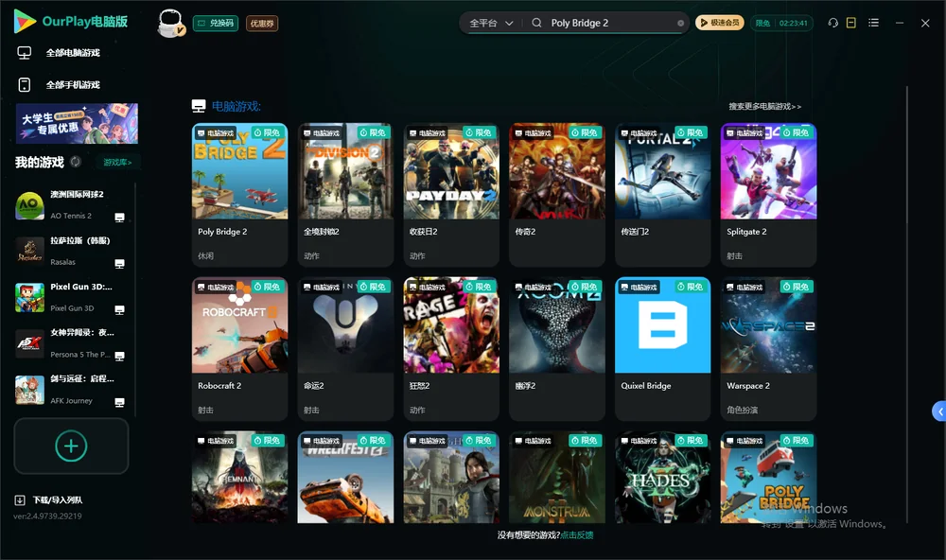Click 限免 badge on Splitgate 2 card
The height and width of the screenshot is (560, 946).
pos(797,132)
